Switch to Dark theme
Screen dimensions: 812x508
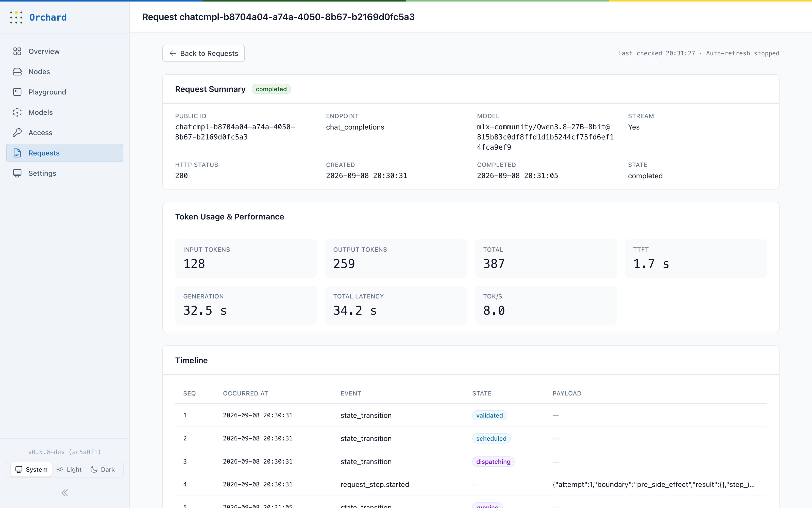(103, 469)
